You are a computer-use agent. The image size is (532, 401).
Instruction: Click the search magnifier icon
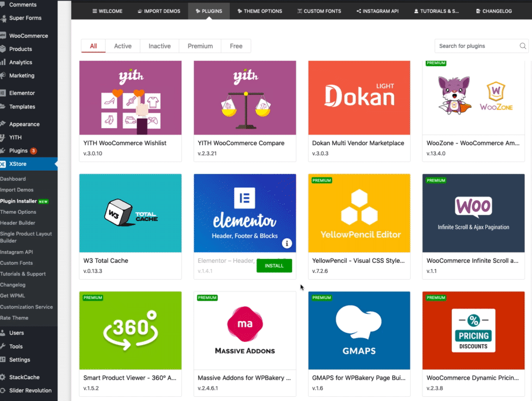point(523,46)
